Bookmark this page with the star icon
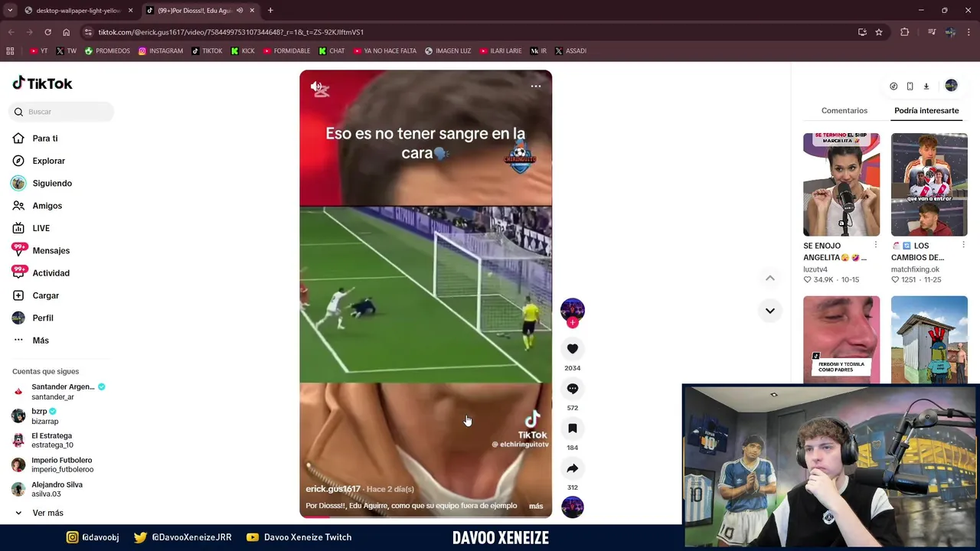 [x=879, y=32]
